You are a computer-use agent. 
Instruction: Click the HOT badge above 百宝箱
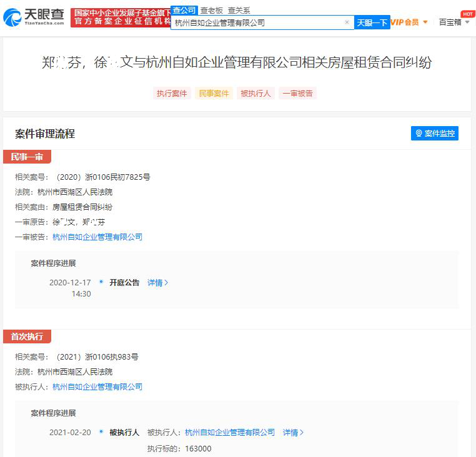tap(467, 14)
